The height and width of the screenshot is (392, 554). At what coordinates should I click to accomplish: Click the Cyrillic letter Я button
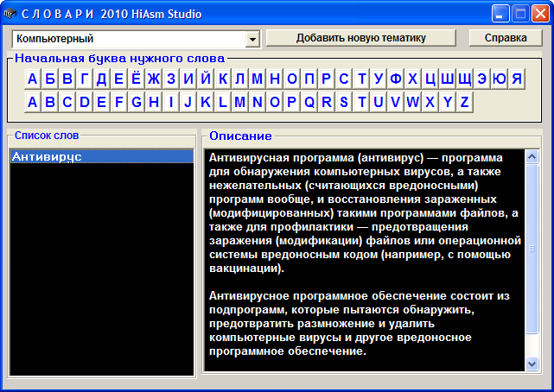(x=516, y=79)
